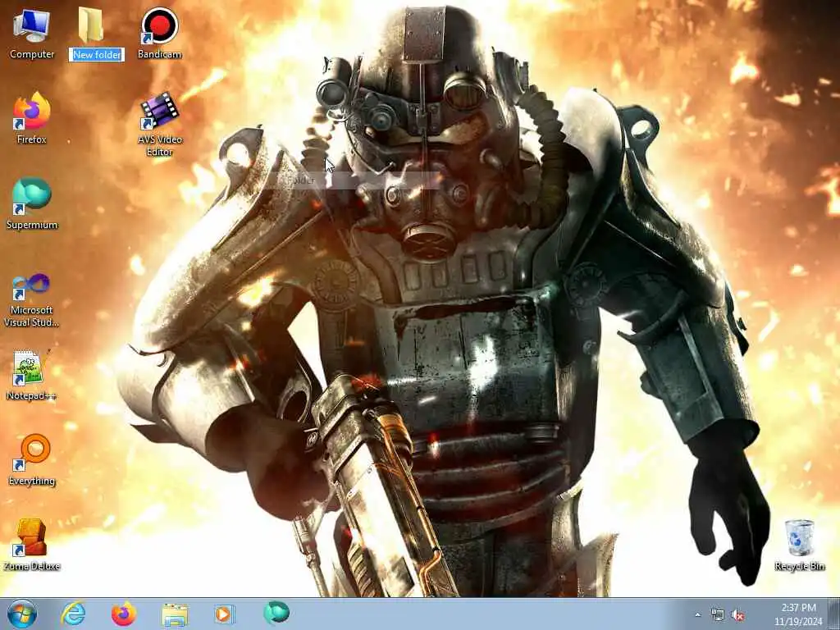This screenshot has width=840, height=630.
Task: Click the muted volume tray icon
Action: click(x=737, y=614)
